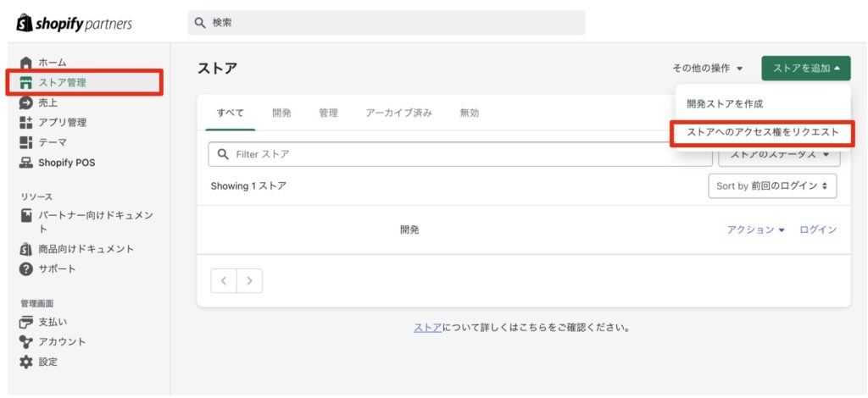Switch to the 開発 tab
The image size is (868, 398).
point(281,113)
